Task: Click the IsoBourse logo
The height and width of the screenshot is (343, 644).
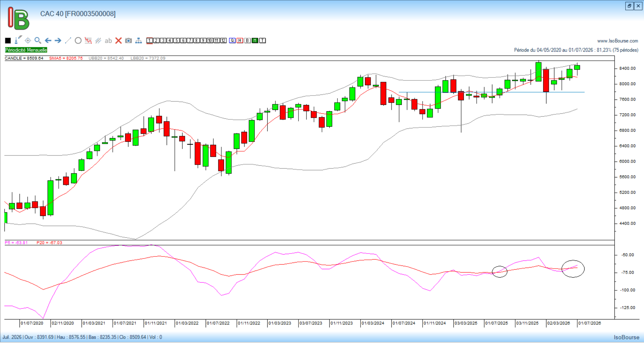Action: [x=19, y=18]
